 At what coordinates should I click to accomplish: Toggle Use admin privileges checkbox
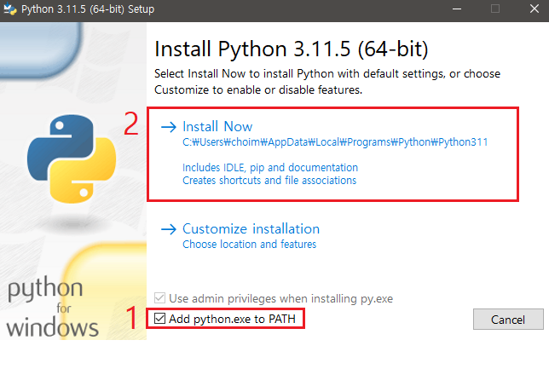[x=159, y=298]
